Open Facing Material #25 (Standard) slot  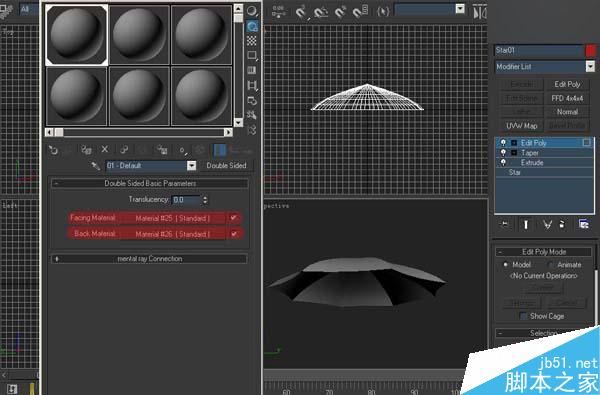pos(173,218)
